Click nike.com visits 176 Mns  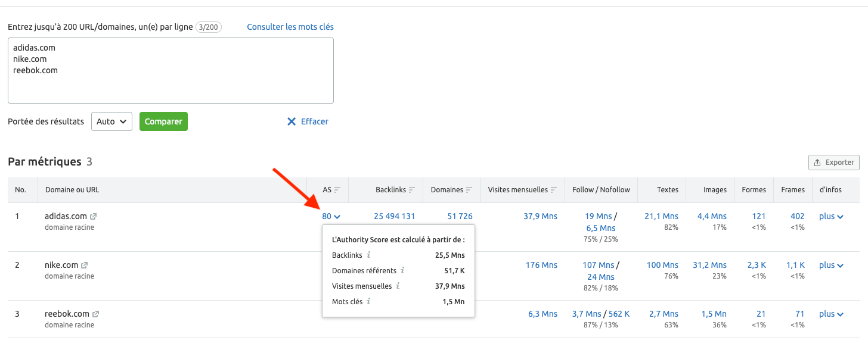[x=541, y=265]
